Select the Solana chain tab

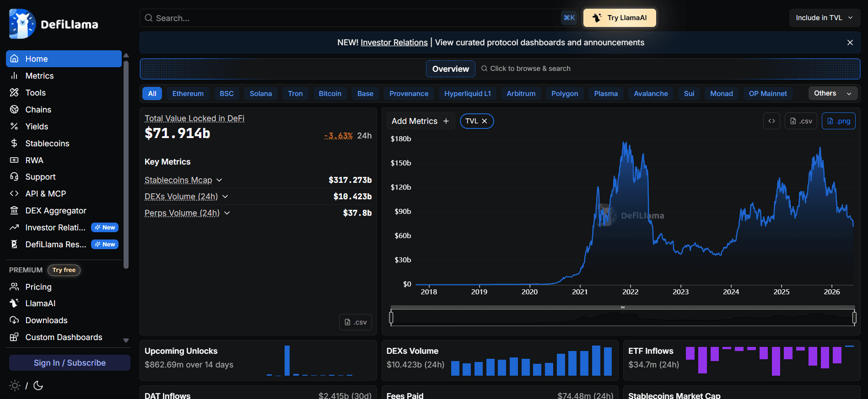point(261,93)
